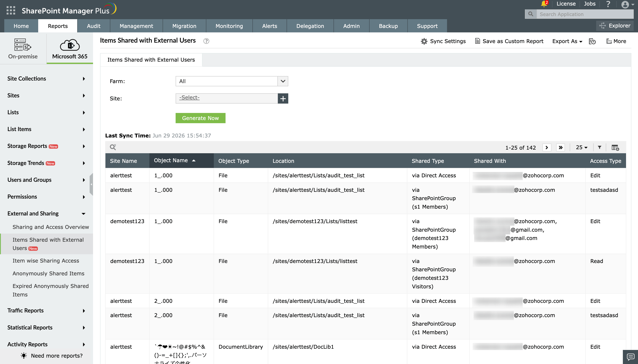Switch to the Delegation tab

[310, 26]
